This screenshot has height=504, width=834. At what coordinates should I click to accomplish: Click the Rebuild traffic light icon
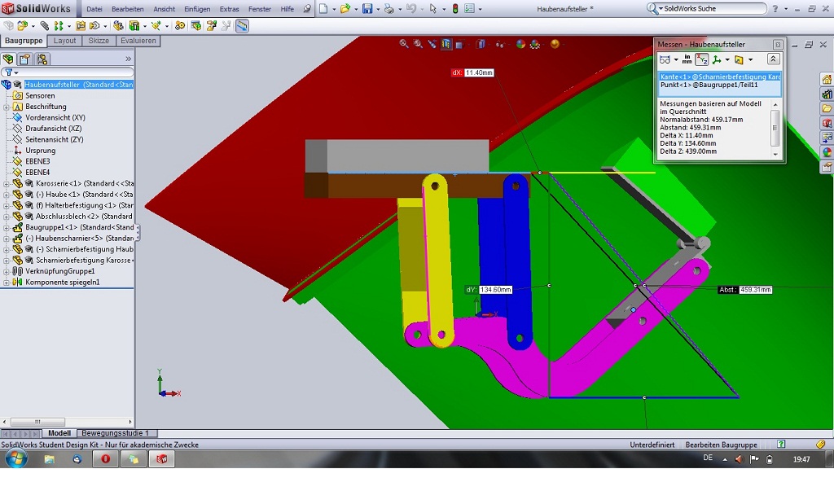(454, 8)
